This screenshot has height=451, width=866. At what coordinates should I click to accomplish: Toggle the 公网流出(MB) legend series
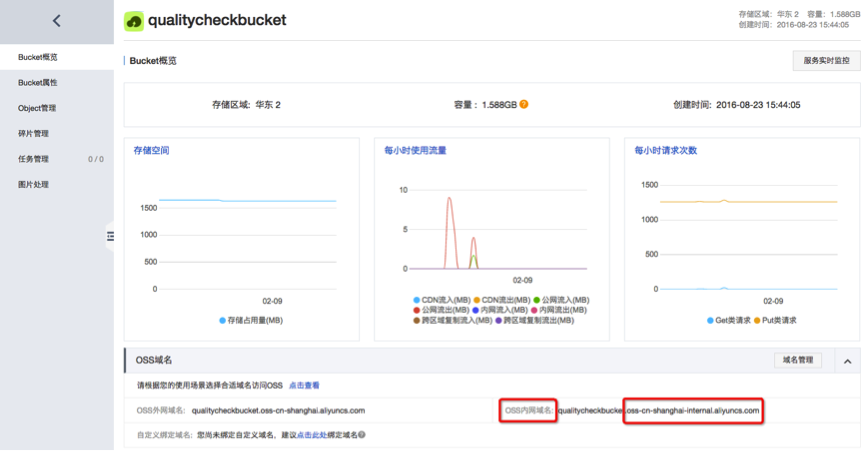click(441, 310)
